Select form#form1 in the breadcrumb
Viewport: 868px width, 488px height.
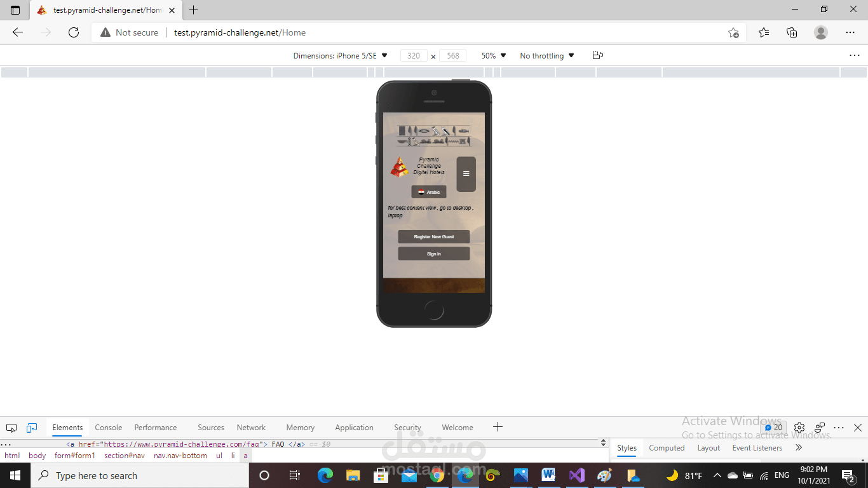tap(75, 456)
